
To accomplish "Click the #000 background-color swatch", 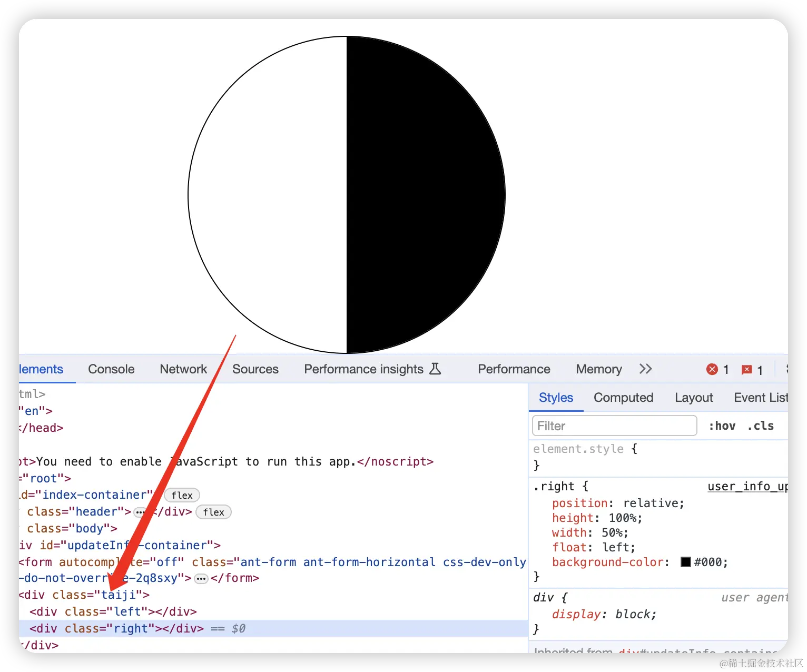I will [x=686, y=562].
